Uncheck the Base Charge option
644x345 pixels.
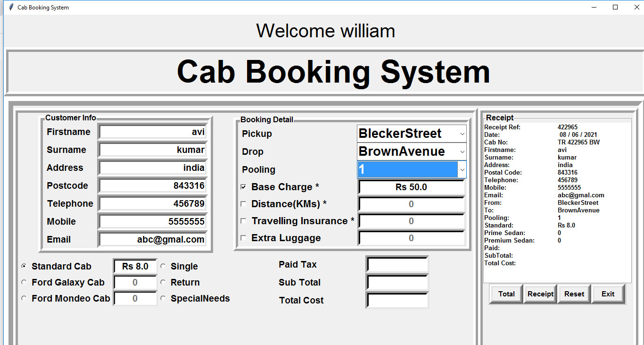(244, 187)
